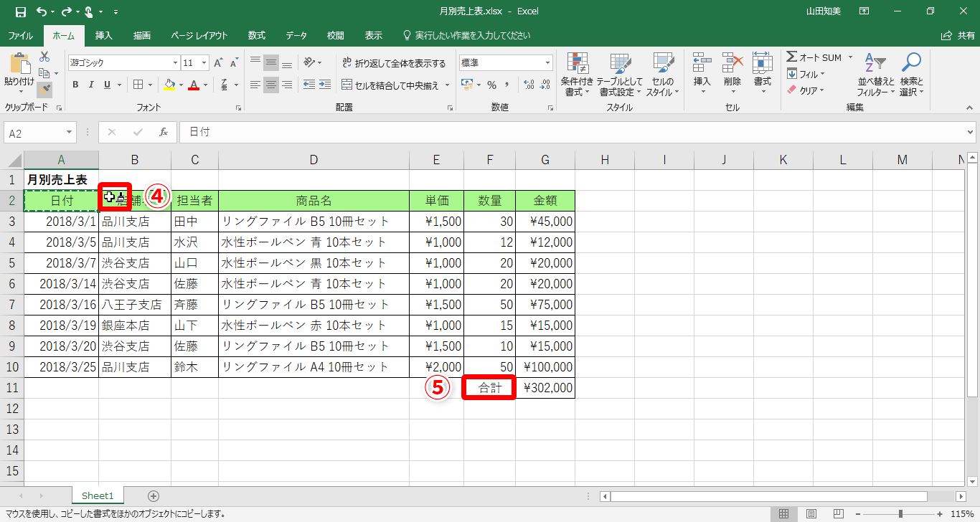Open セルのスタイル cell styles
Viewport: 980px width, 522px height.
pos(663,75)
